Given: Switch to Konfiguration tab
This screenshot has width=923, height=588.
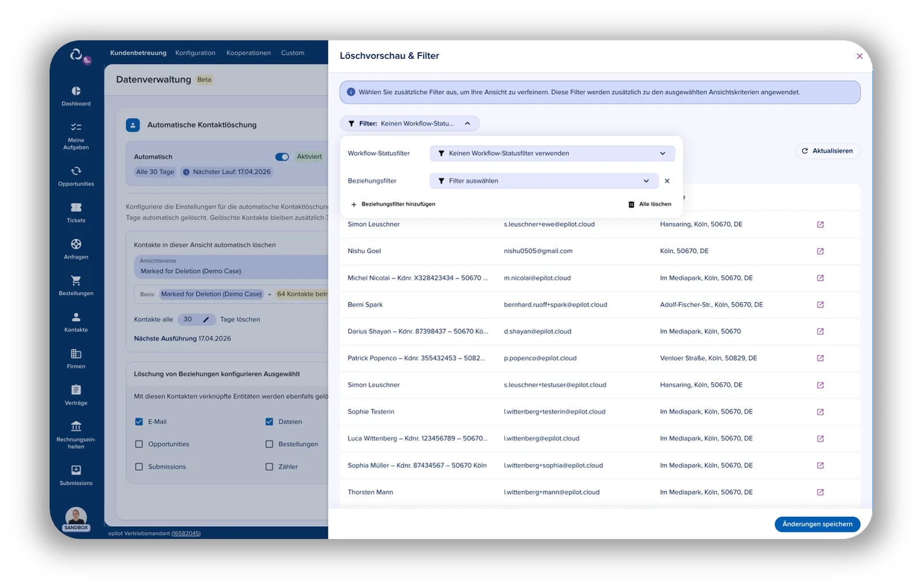Looking at the screenshot, I should [196, 53].
